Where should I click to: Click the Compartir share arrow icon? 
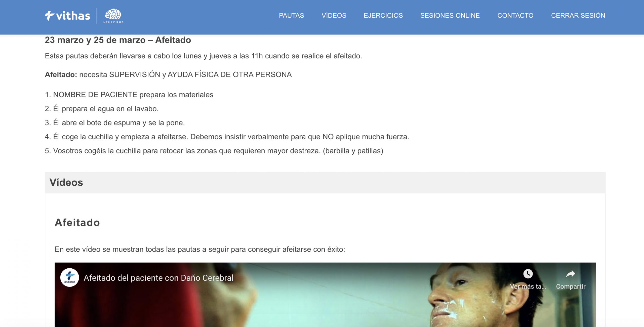[x=570, y=274]
